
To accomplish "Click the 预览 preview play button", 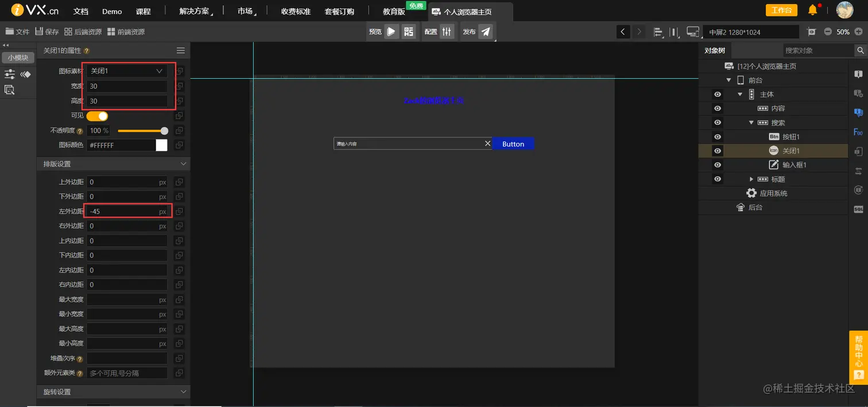I will pyautogui.click(x=391, y=32).
